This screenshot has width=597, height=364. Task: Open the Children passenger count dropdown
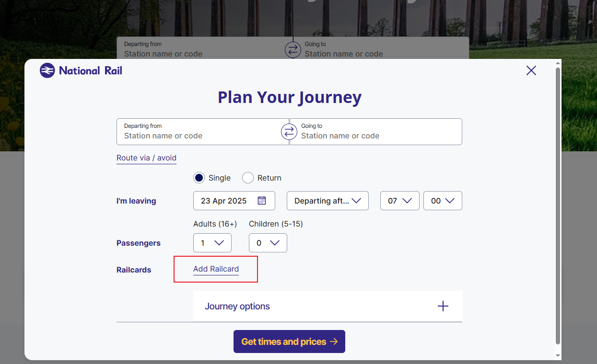[x=268, y=243]
